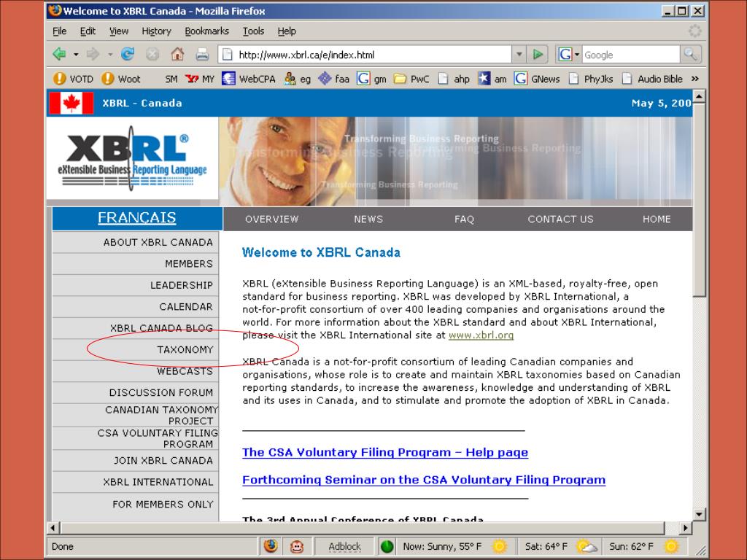Click the monkey icon in status bar
This screenshot has width=747, height=560.
pyautogui.click(x=297, y=546)
